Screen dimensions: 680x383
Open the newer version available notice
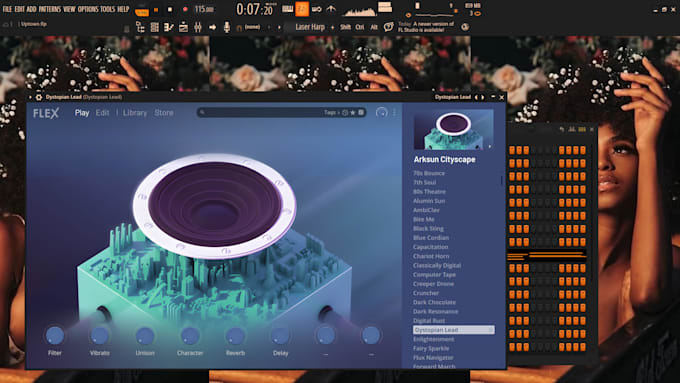(426, 27)
